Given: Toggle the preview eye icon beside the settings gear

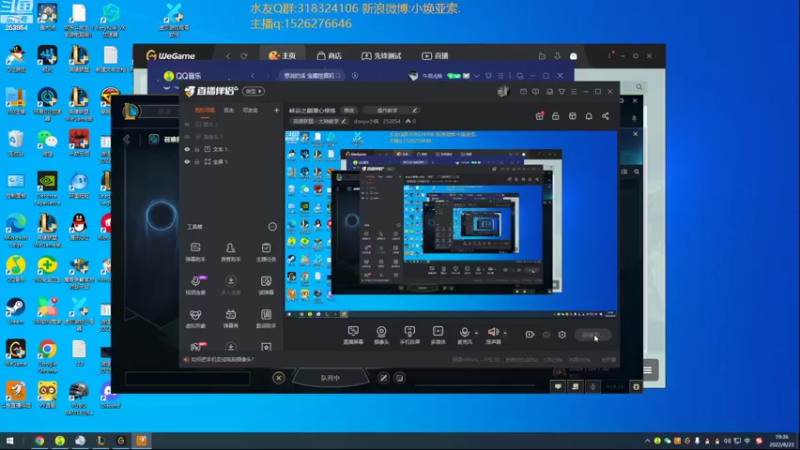Looking at the screenshot, I should 546,335.
